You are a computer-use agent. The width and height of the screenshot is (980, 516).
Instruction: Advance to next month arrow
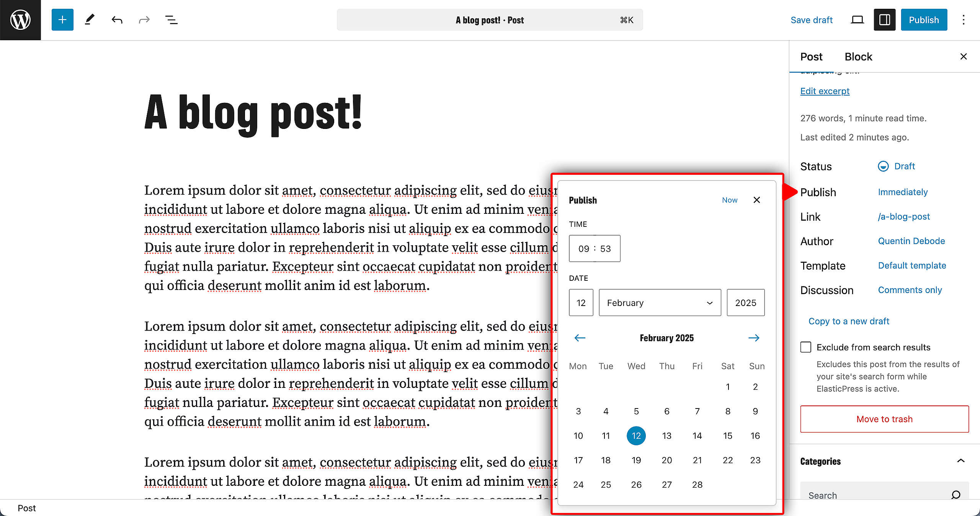pyautogui.click(x=754, y=338)
